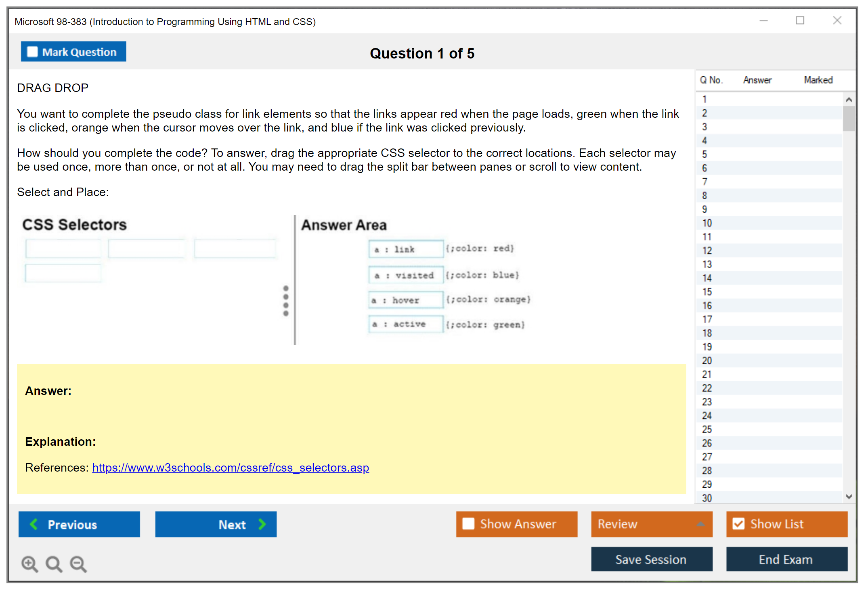Image resolution: width=868 pixels, height=593 pixels.
Task: Uncheck the Show List checkbox
Action: tap(738, 524)
